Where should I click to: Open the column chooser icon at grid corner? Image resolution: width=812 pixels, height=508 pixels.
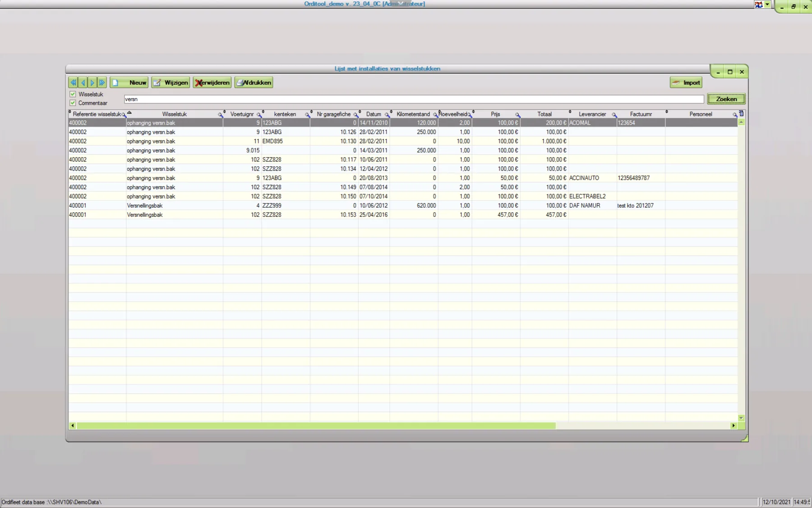point(741,114)
